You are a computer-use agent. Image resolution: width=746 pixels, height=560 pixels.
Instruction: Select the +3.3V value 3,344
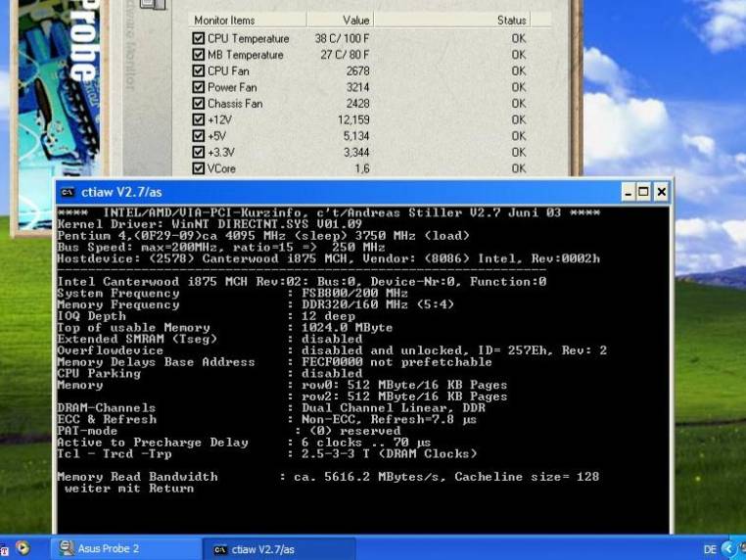click(x=356, y=152)
